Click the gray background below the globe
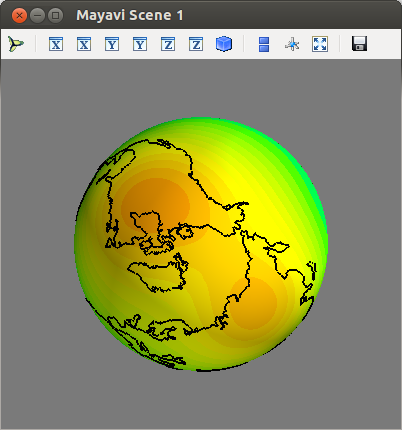The image size is (402, 430). tap(201, 400)
